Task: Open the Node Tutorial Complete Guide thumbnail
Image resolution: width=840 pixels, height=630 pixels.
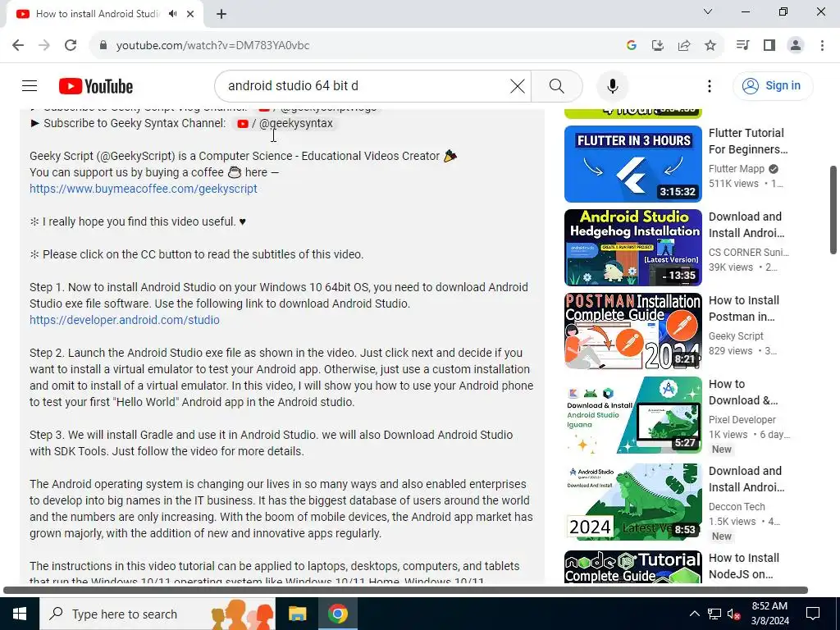Action: pyautogui.click(x=632, y=566)
